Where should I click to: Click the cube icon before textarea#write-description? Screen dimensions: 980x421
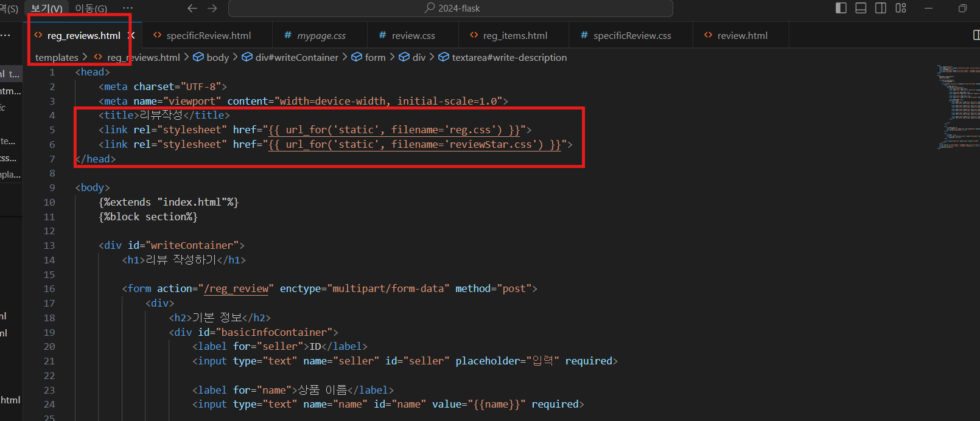coord(444,57)
